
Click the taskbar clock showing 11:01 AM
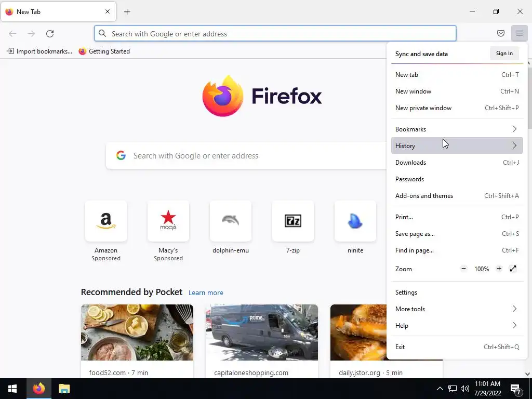click(x=487, y=389)
